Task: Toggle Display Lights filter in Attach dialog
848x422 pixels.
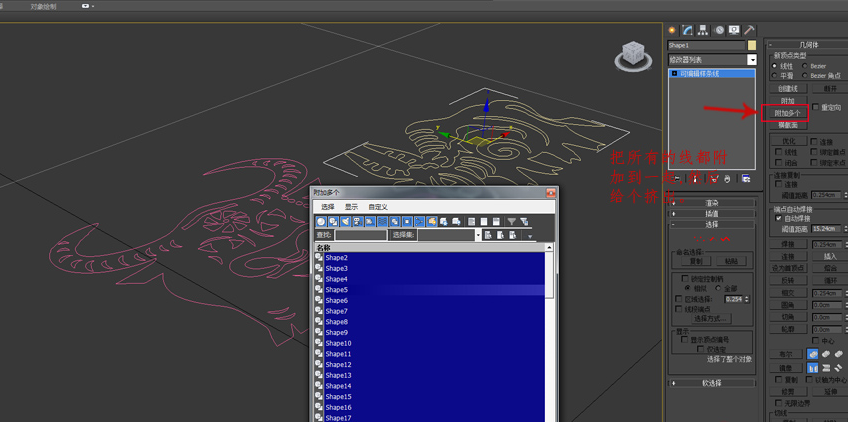Action: click(346, 222)
